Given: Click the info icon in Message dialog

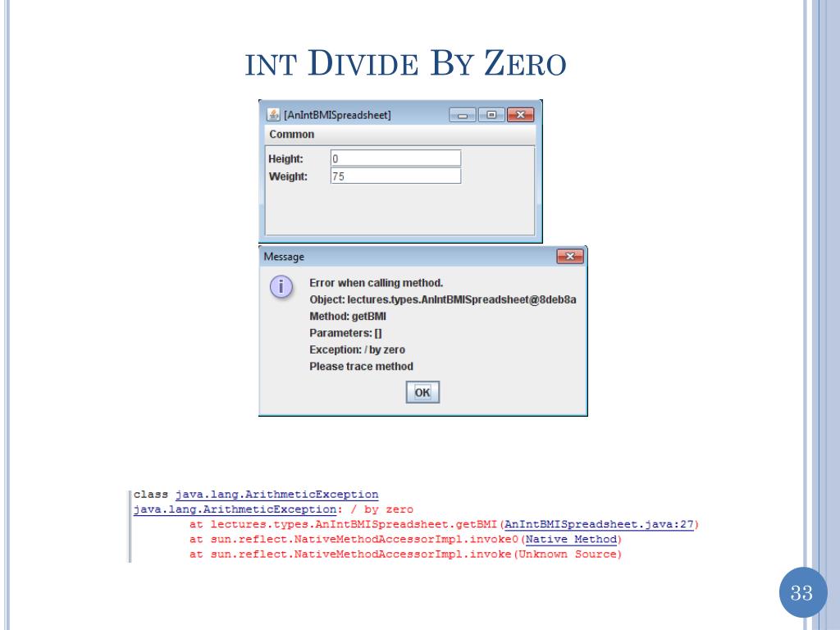Looking at the screenshot, I should pyautogui.click(x=281, y=287).
